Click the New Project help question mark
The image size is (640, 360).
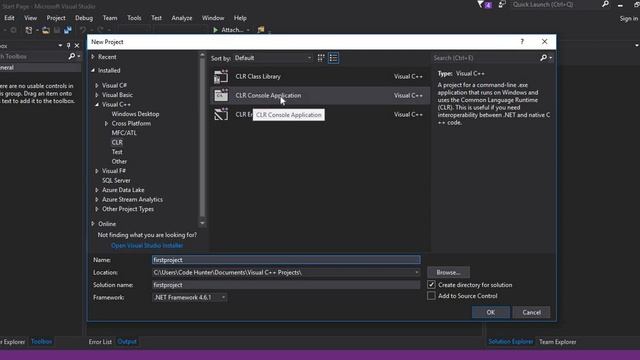(522, 42)
